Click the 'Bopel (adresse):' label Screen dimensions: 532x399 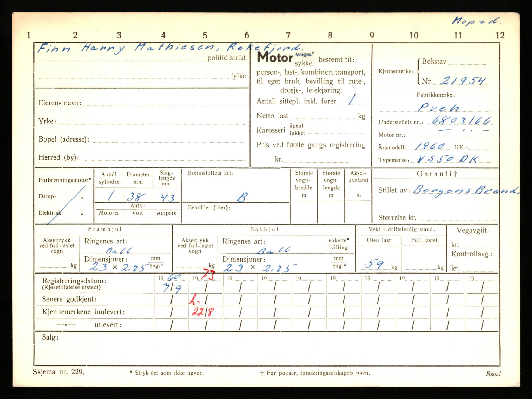(x=64, y=139)
